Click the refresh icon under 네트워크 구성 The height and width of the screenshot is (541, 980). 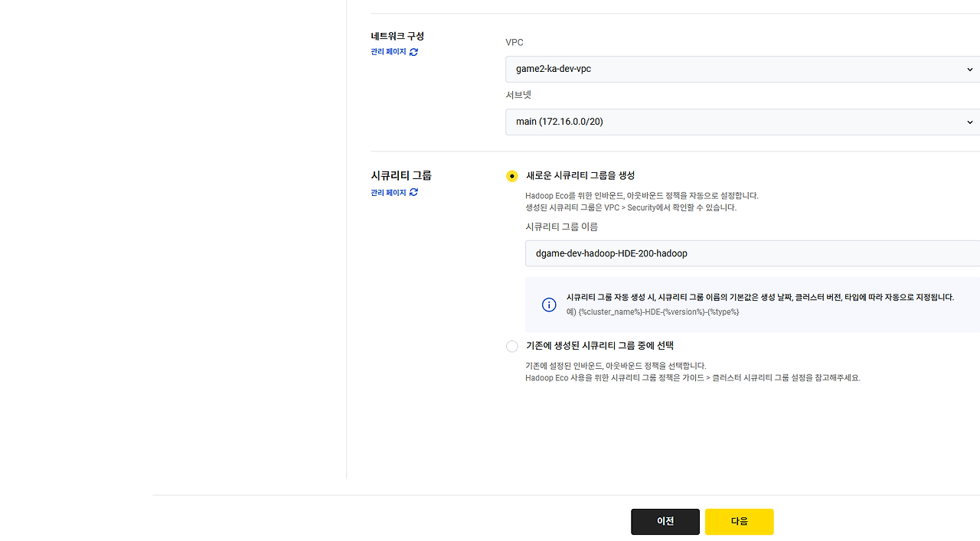pos(413,52)
